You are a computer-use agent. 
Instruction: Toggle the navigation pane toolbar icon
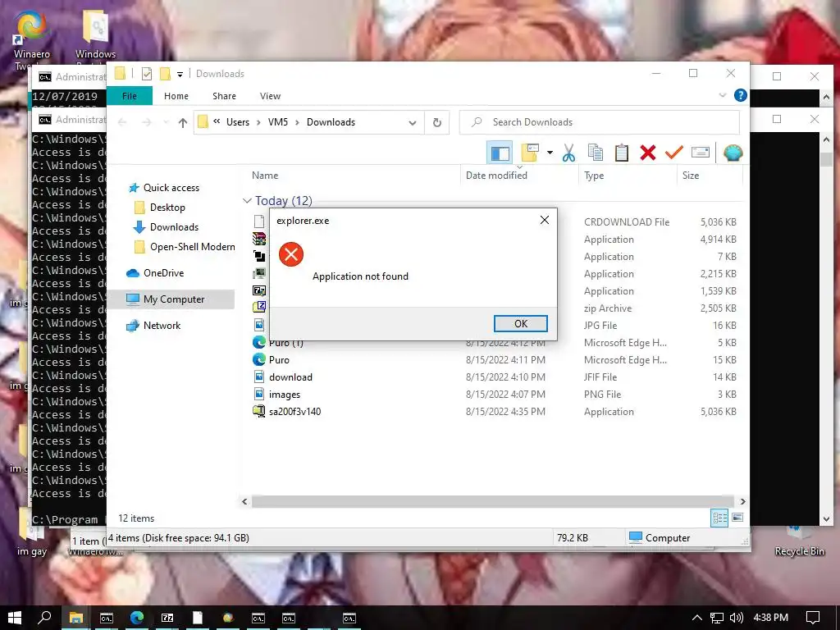tap(500, 153)
